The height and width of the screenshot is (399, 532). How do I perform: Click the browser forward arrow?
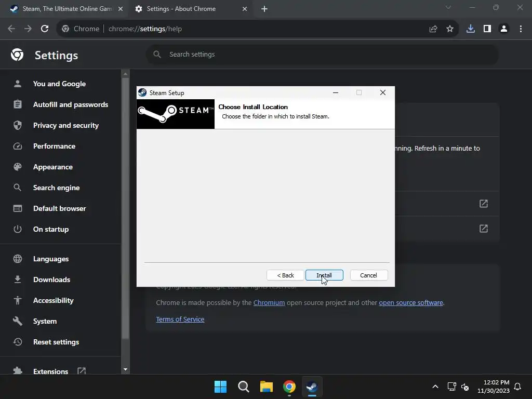[x=28, y=29]
